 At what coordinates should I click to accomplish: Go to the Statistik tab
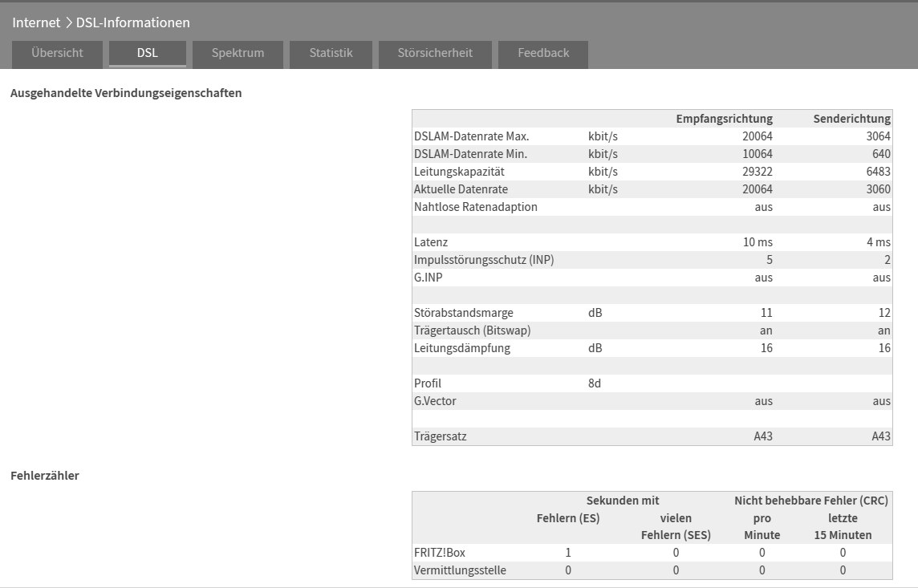click(x=331, y=54)
